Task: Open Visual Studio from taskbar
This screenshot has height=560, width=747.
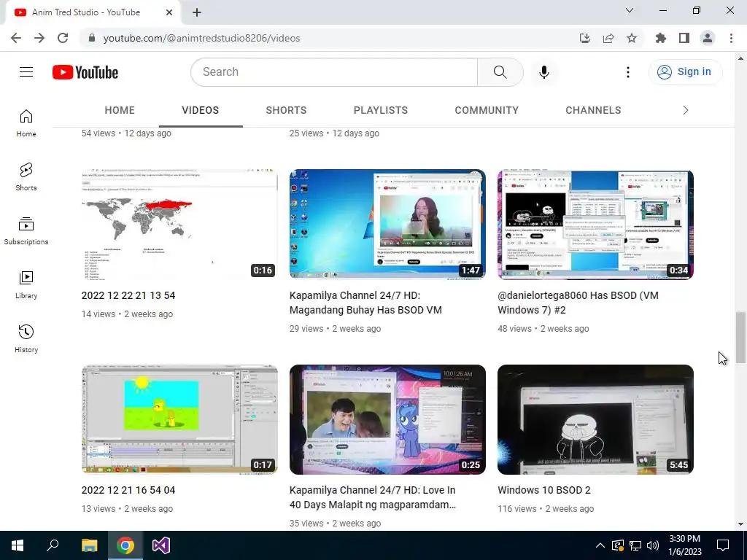Action: pyautogui.click(x=161, y=545)
